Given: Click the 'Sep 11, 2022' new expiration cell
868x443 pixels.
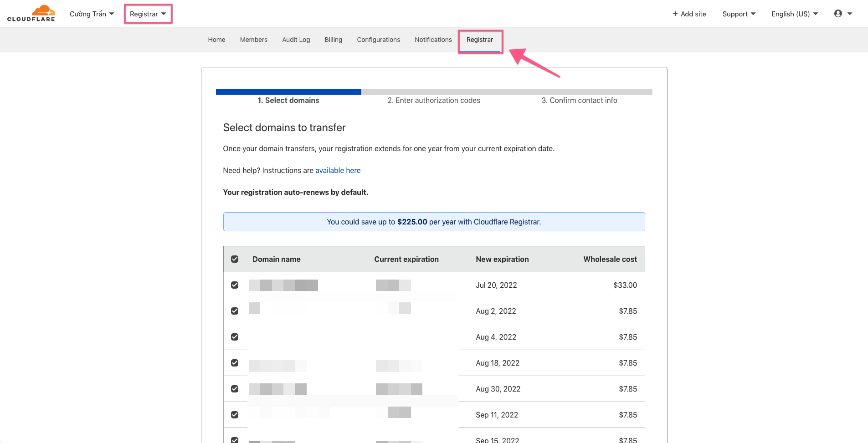Looking at the screenshot, I should (497, 415).
